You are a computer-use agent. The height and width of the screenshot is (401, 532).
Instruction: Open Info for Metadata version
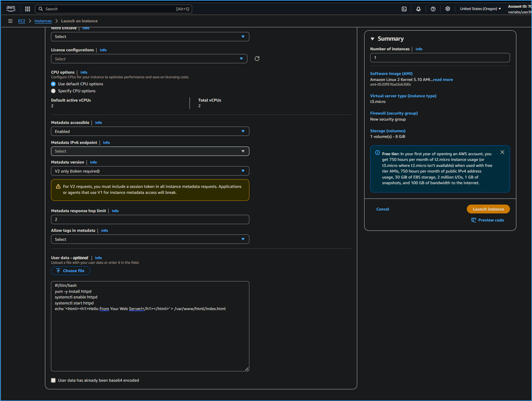(x=93, y=162)
